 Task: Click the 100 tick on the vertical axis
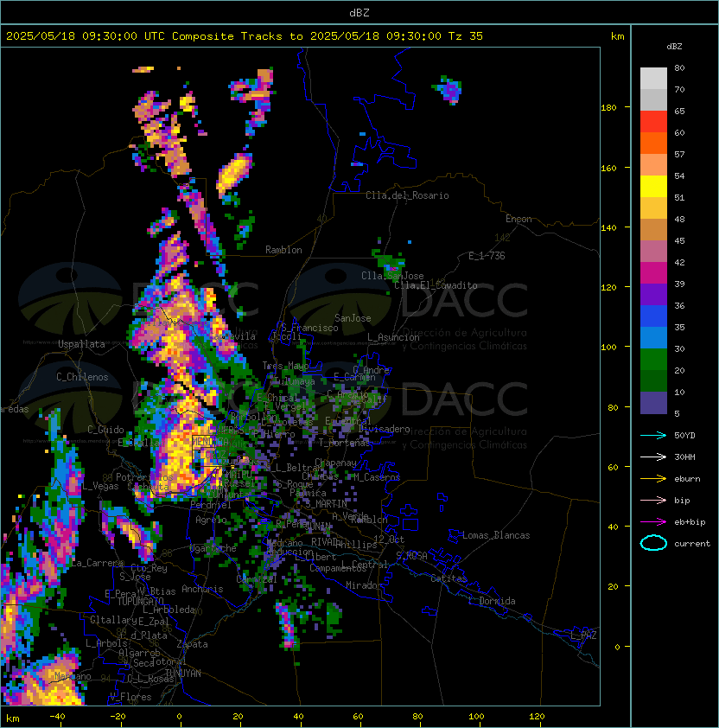coord(608,348)
